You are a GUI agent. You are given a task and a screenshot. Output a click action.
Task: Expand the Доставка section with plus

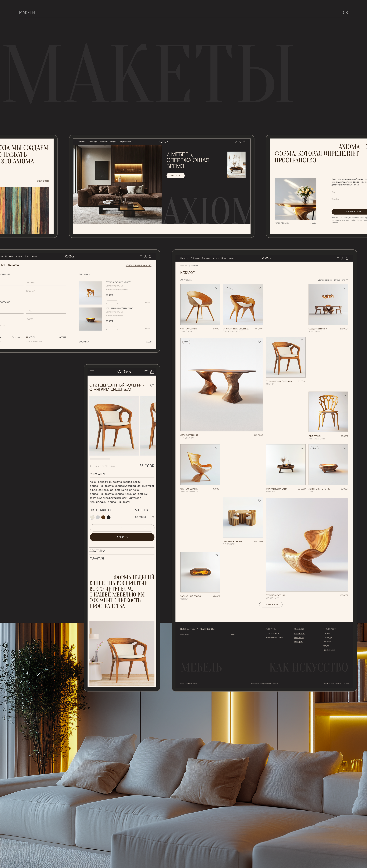[x=153, y=551]
